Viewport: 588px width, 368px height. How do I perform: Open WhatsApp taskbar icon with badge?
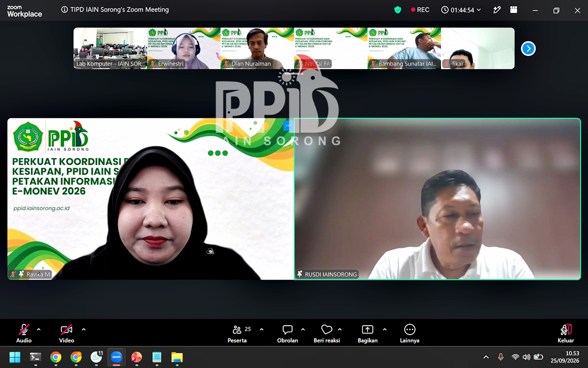(x=97, y=357)
